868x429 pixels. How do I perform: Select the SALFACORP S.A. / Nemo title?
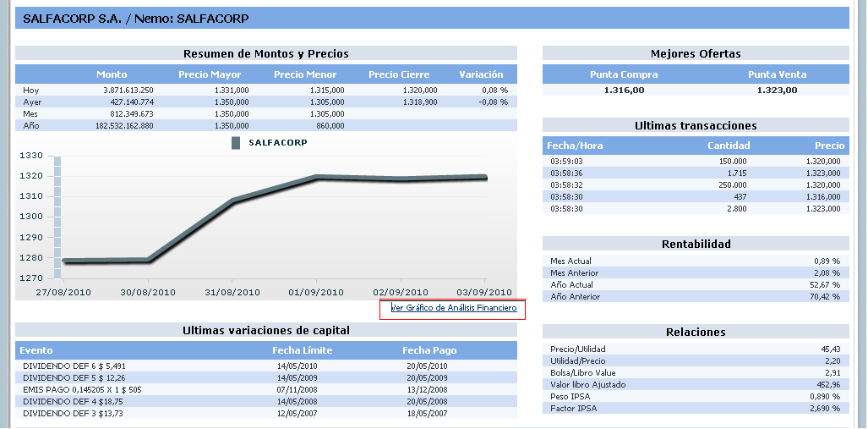135,19
